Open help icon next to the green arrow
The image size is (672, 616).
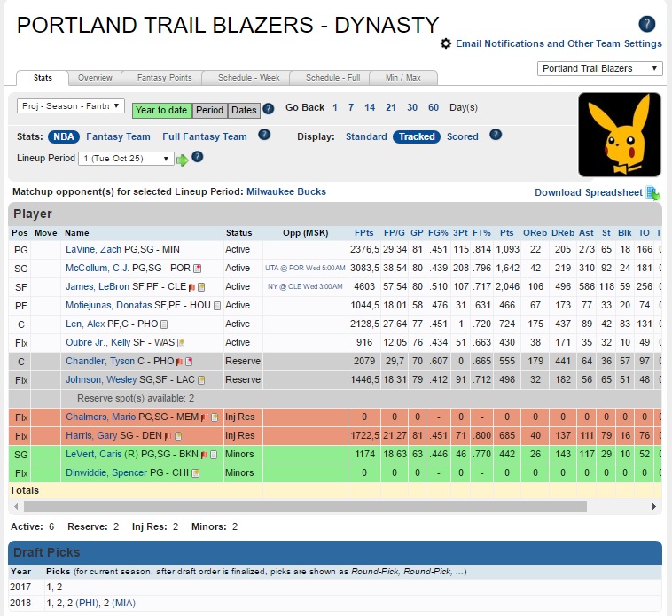click(197, 157)
